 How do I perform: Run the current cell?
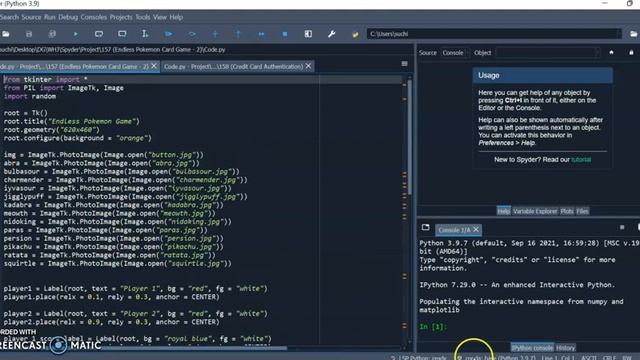(x=99, y=34)
